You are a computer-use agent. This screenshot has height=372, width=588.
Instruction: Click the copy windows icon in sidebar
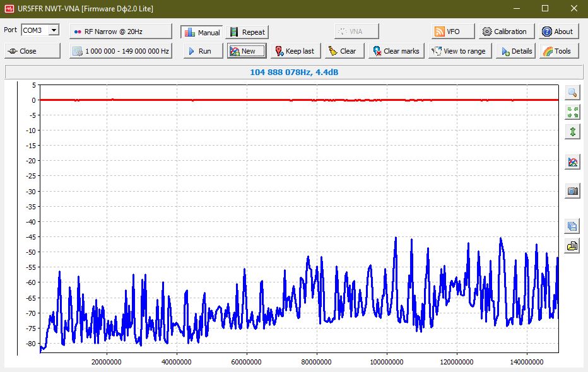[x=572, y=226]
